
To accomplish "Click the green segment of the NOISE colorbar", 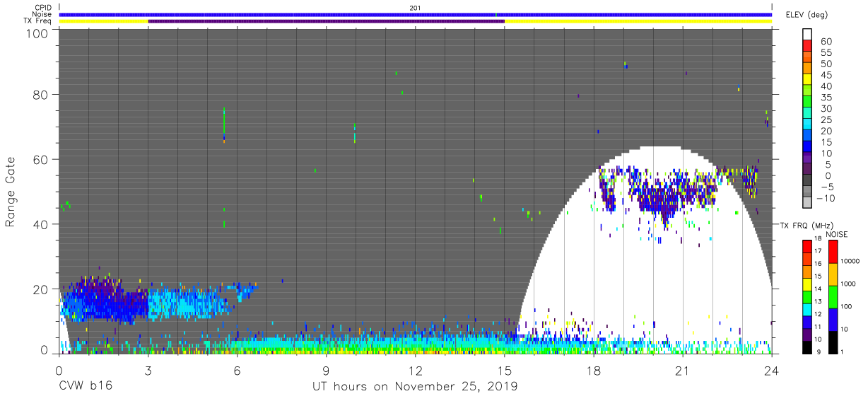I will point(833,296).
